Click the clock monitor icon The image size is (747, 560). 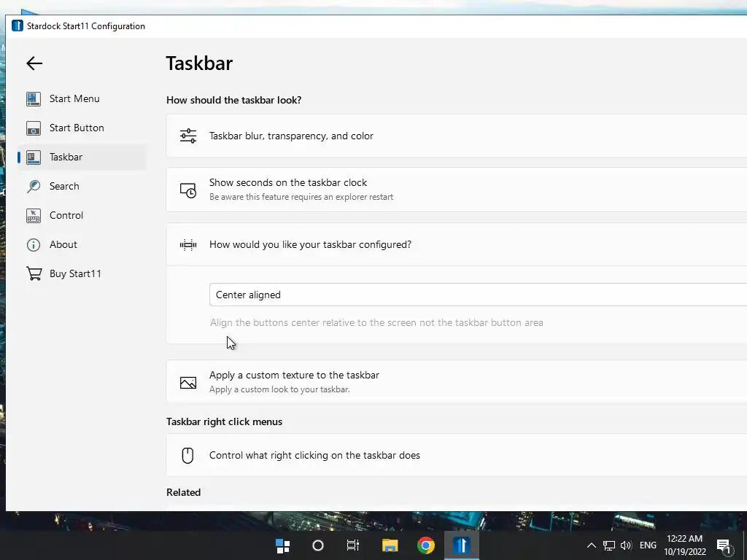coord(188,190)
